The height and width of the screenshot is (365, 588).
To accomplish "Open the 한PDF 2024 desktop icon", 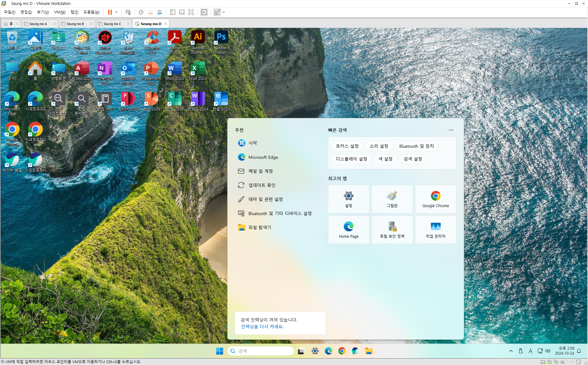I will 128,101.
